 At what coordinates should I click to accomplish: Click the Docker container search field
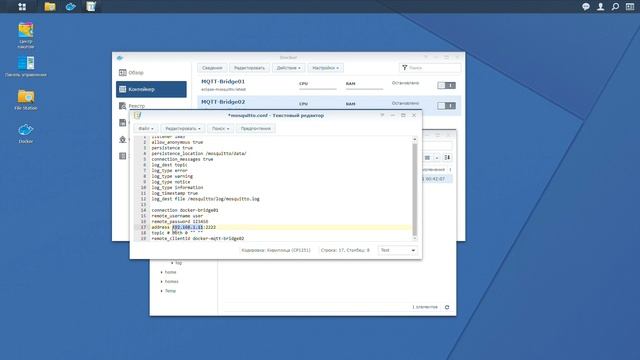[x=430, y=68]
